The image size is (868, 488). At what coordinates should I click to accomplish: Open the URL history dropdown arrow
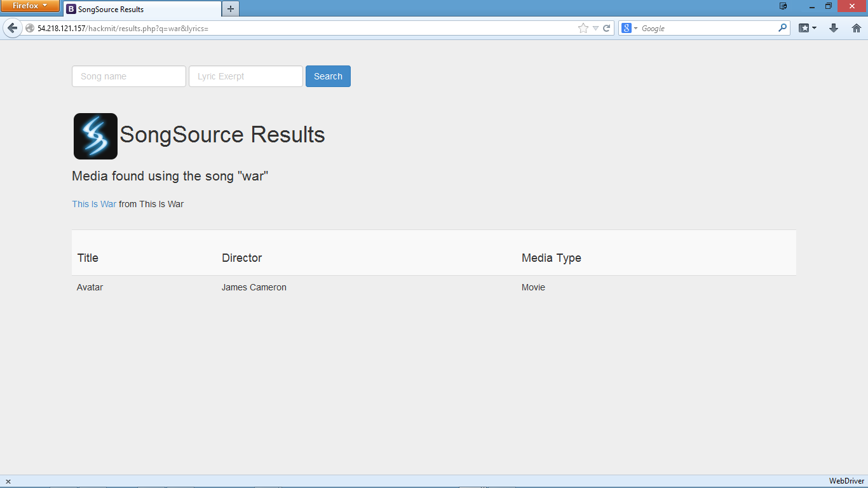coord(595,28)
